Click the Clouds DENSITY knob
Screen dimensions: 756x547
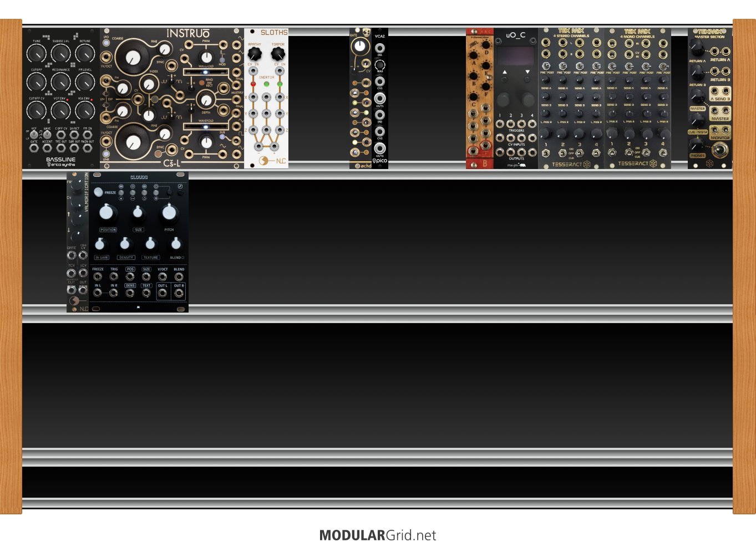125,244
